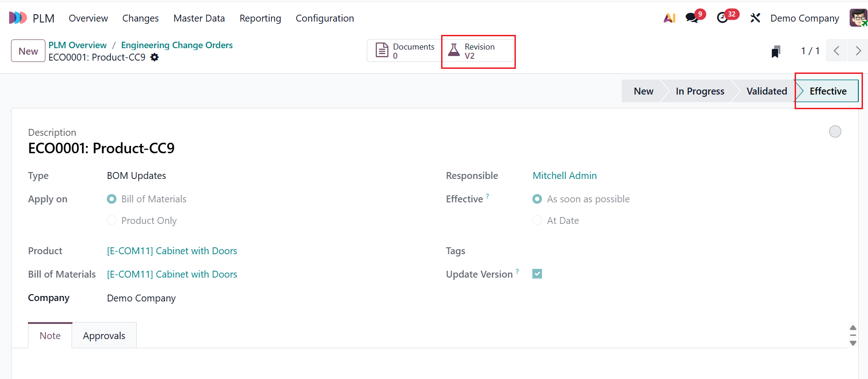Open the AI assistant icon
Viewport: 868px width, 379px height.
coord(669,18)
